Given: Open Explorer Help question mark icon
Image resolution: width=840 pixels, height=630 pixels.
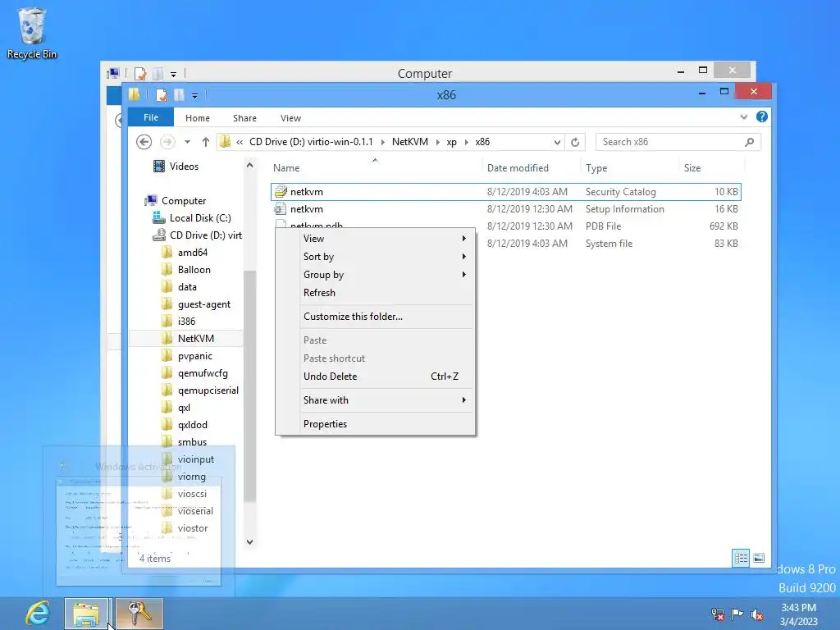Looking at the screenshot, I should (761, 116).
